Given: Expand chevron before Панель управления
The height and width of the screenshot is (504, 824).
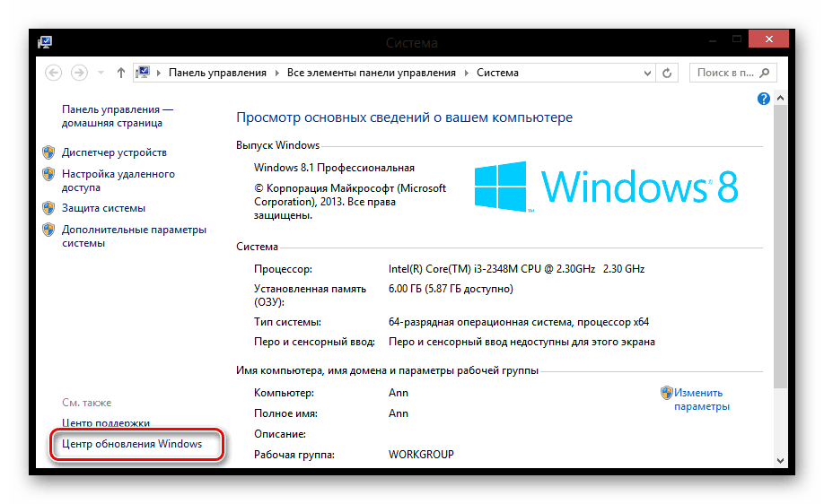Looking at the screenshot, I should coord(159,73).
